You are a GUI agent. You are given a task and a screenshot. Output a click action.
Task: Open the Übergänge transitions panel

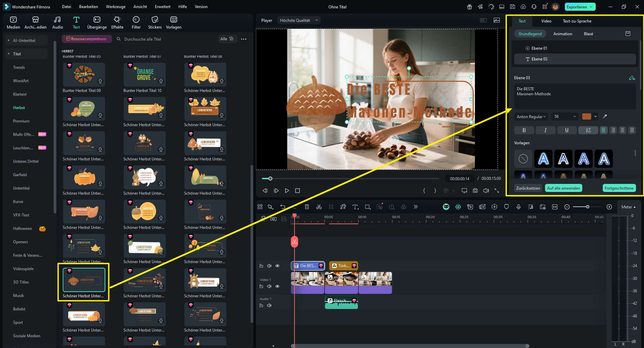tap(97, 22)
